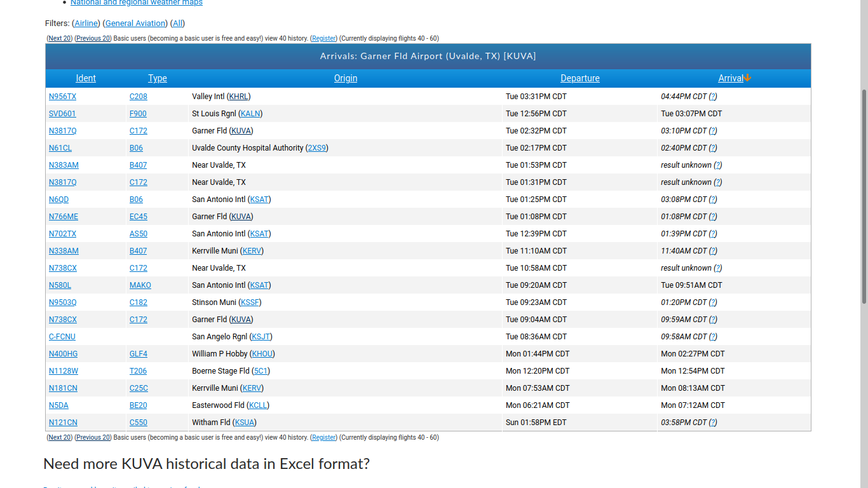Open flight N400HG
868x488 pixels.
[x=63, y=354]
